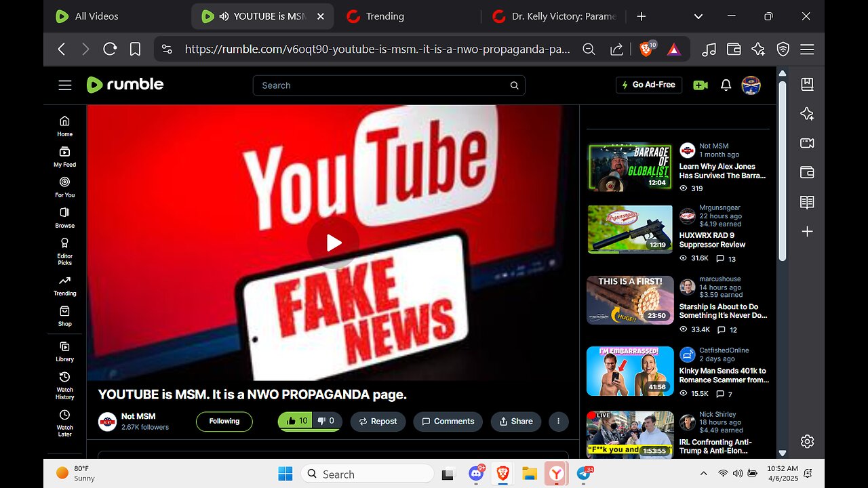Open the Alex Jones Barrage video thumbnail

pos(631,167)
